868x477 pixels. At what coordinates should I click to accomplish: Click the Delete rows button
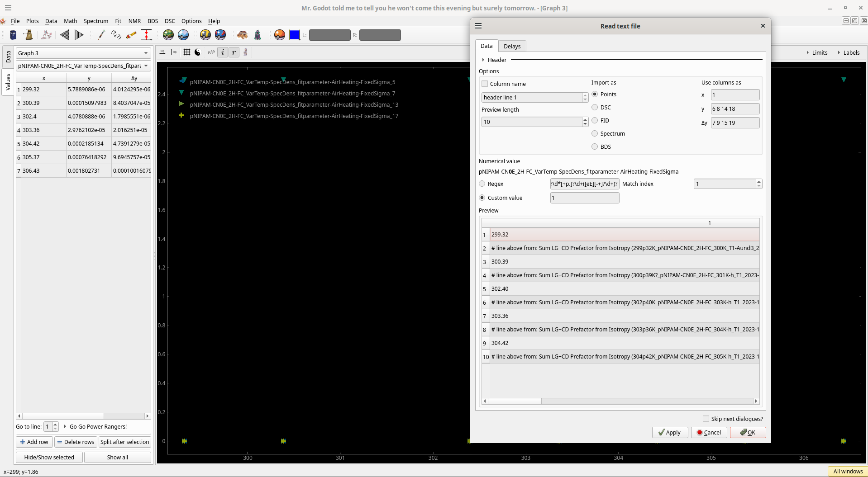click(x=76, y=442)
